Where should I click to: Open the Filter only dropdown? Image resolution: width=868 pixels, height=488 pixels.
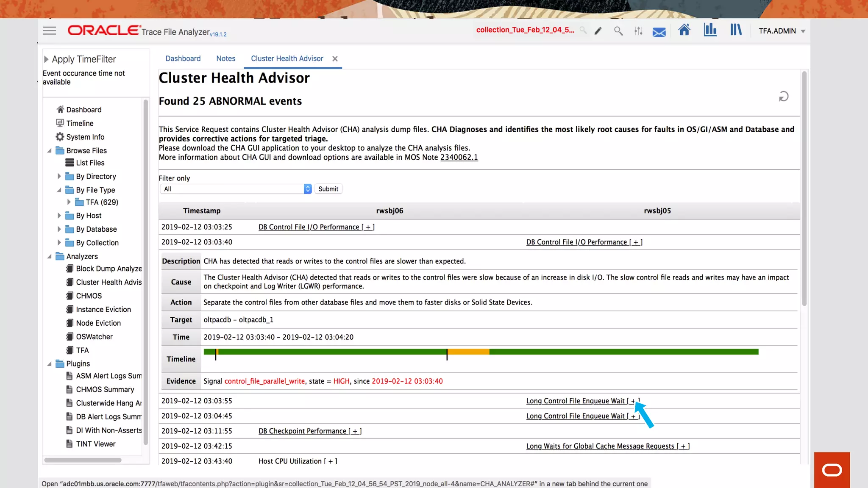[236, 189]
